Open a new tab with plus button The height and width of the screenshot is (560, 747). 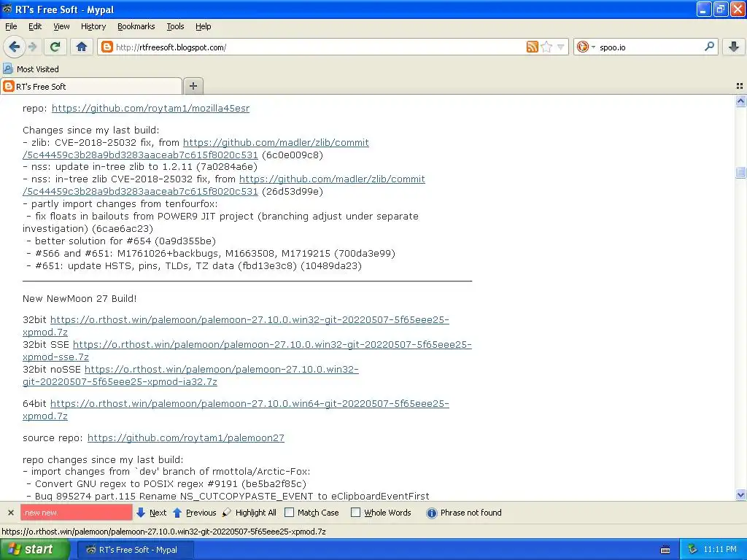[x=193, y=86]
